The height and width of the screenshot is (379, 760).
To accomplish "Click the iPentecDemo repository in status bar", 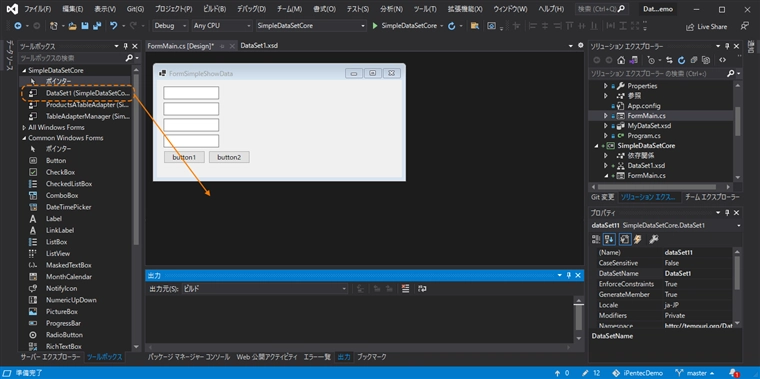I will point(637,373).
